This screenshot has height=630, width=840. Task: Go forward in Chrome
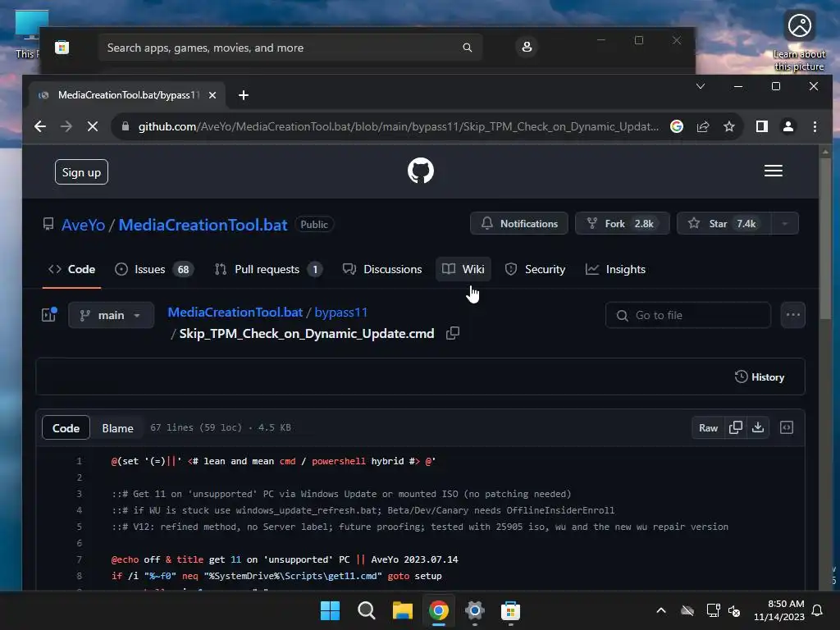coord(66,126)
